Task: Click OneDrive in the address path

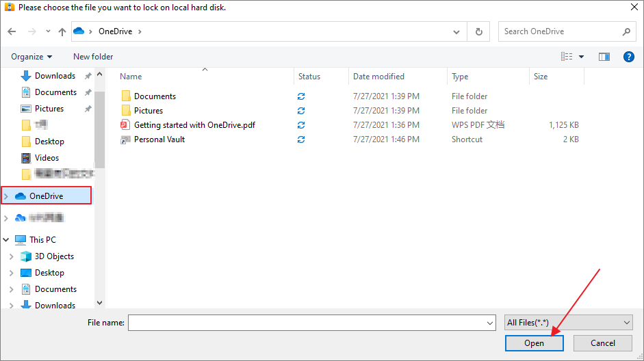Action: [116, 31]
